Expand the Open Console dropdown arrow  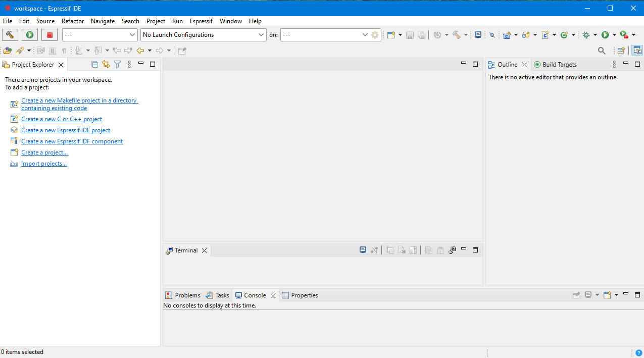[x=616, y=295]
